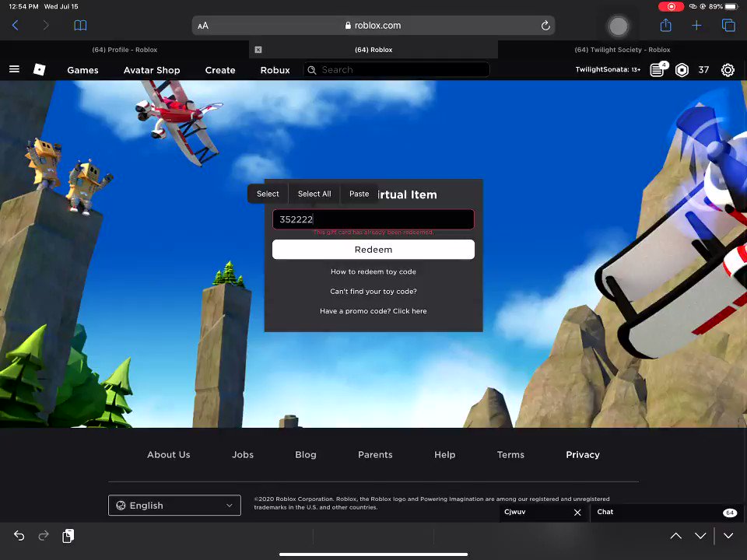Add a new Safari tab with plus icon
The width and height of the screenshot is (747, 560).
(696, 25)
